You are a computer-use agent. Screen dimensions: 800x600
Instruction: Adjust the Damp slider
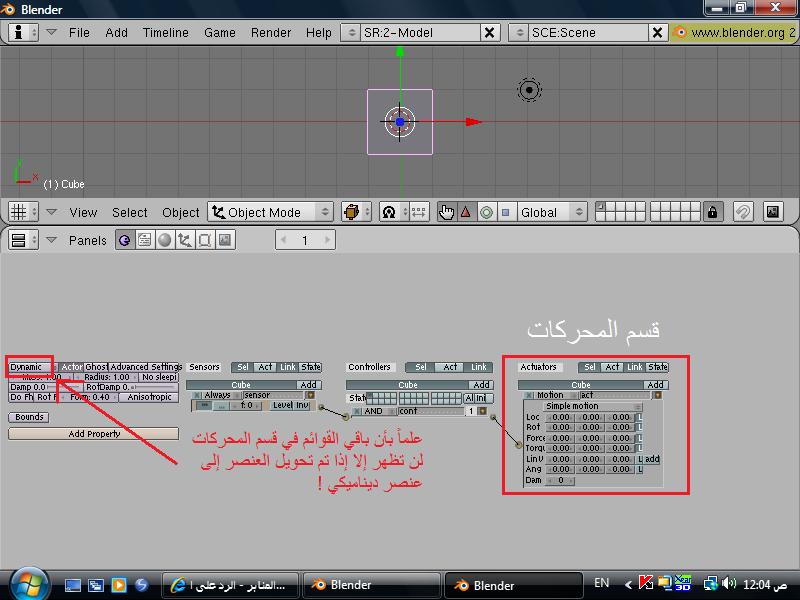pyautogui.click(x=45, y=387)
